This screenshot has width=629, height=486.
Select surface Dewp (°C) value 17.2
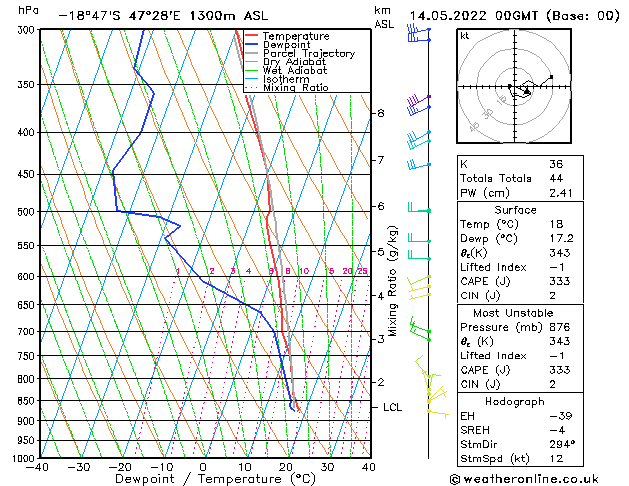562,239
